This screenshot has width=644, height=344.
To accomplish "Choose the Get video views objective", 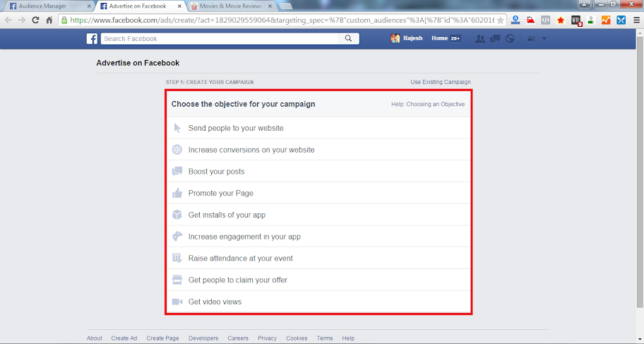I will pyautogui.click(x=318, y=302).
